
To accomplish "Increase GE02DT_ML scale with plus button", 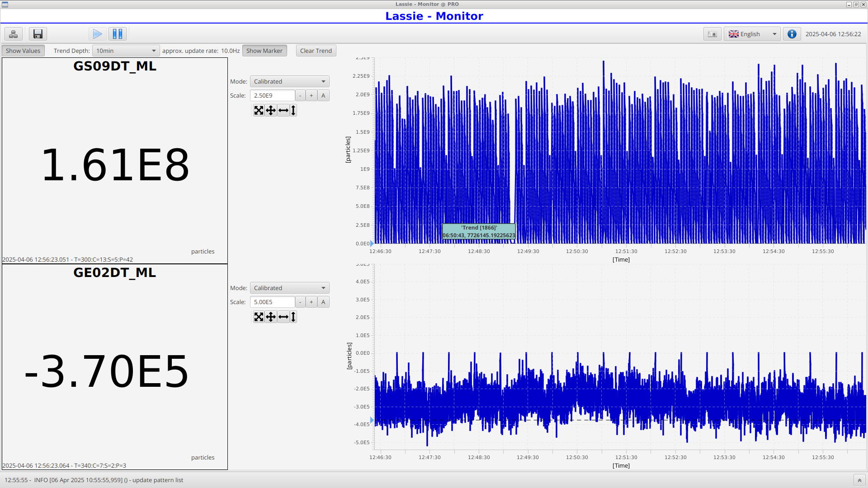I will click(x=311, y=302).
